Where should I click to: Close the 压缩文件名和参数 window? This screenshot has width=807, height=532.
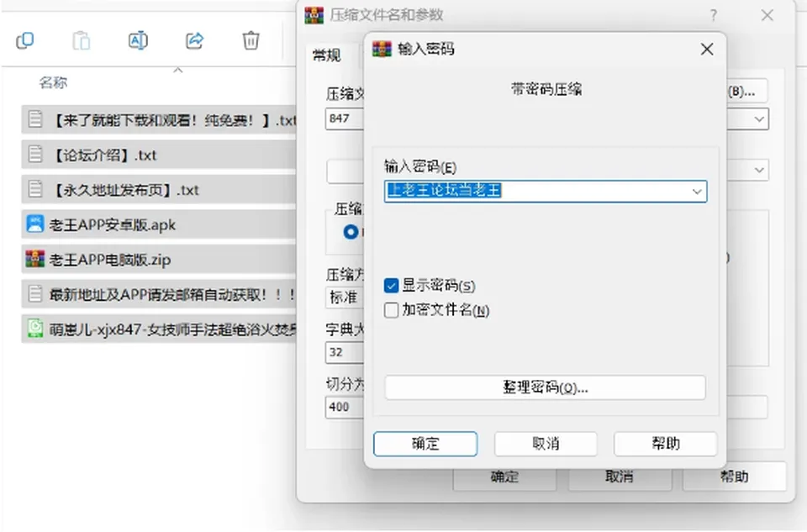pyautogui.click(x=767, y=15)
